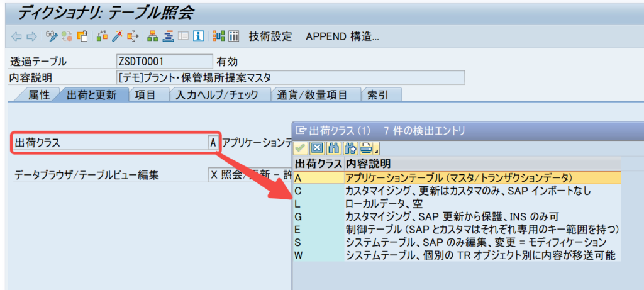Click the 出荷クラス value field A
The height and width of the screenshot is (290, 644).
(213, 143)
